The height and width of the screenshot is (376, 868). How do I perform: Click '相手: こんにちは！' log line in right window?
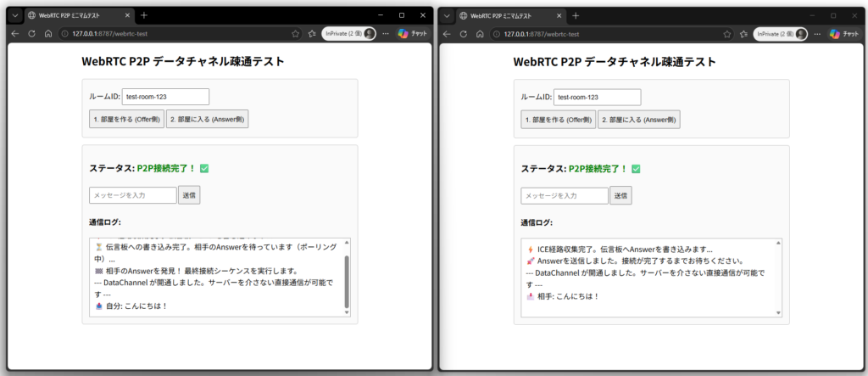[x=564, y=296]
